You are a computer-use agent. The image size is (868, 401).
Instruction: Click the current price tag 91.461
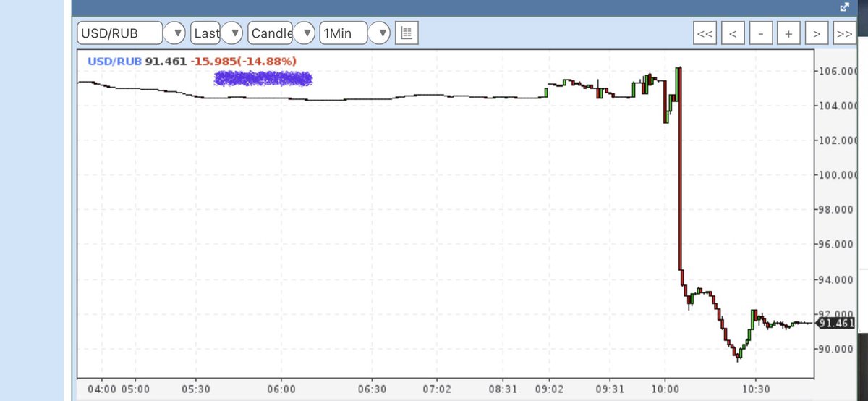835,323
